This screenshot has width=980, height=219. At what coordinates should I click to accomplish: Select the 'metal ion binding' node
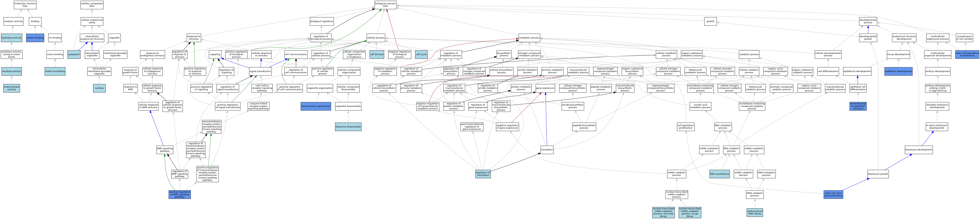55,71
